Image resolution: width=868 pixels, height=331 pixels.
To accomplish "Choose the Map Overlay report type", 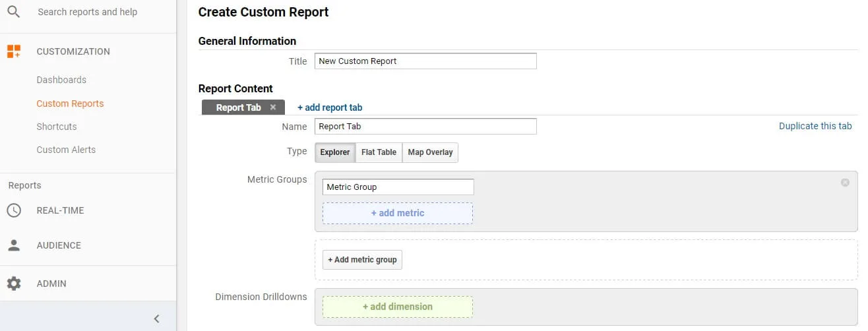I will point(430,152).
